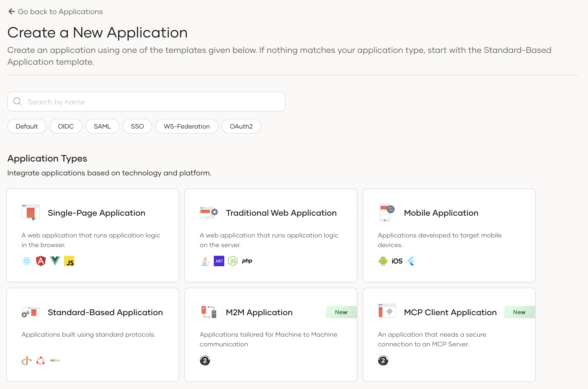The image size is (588, 389).
Task: Click the Angular icon
Action: click(x=41, y=261)
